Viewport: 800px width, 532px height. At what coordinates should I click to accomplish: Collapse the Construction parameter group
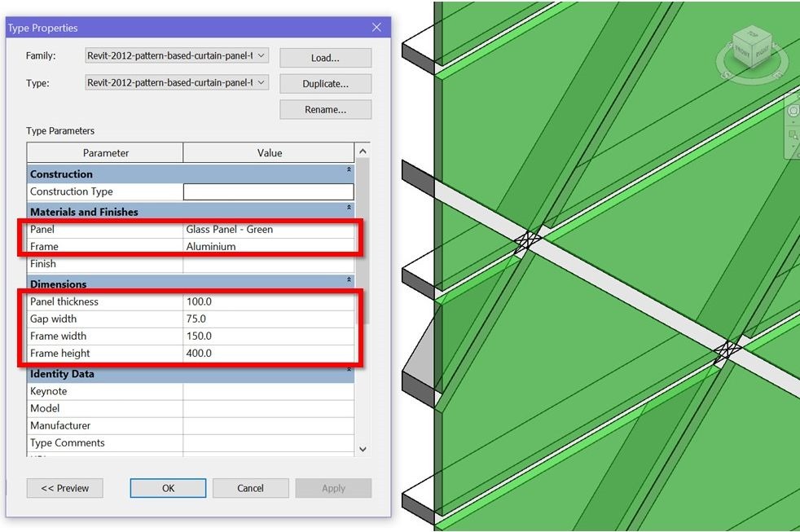pos(349,169)
